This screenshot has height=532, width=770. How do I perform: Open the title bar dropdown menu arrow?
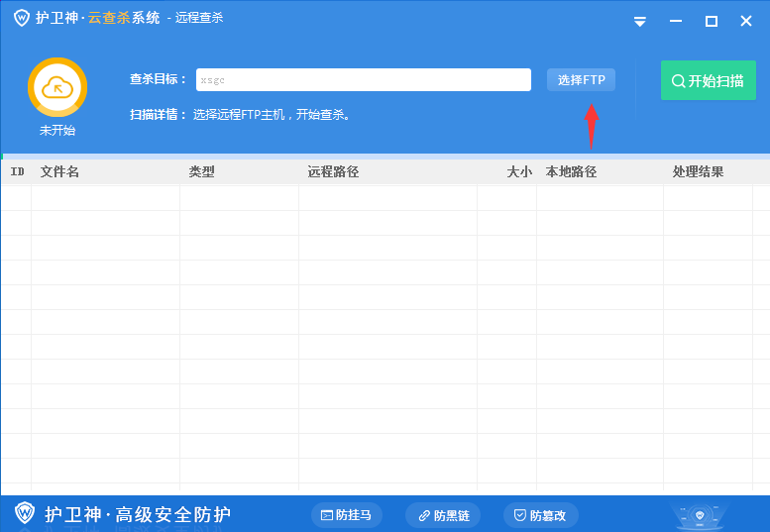click(x=639, y=22)
